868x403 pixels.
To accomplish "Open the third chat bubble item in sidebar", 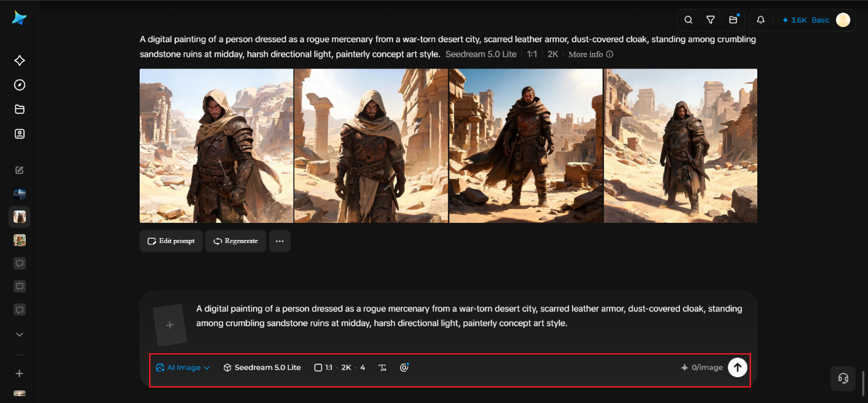I will [19, 310].
